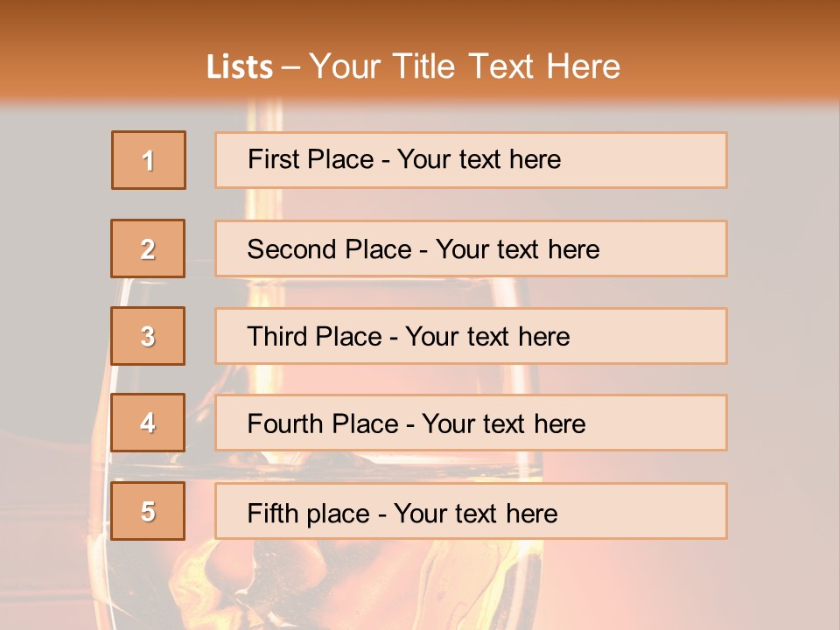This screenshot has height=630, width=840.
Task: Click the words Fourth Place
Action: click(322, 424)
